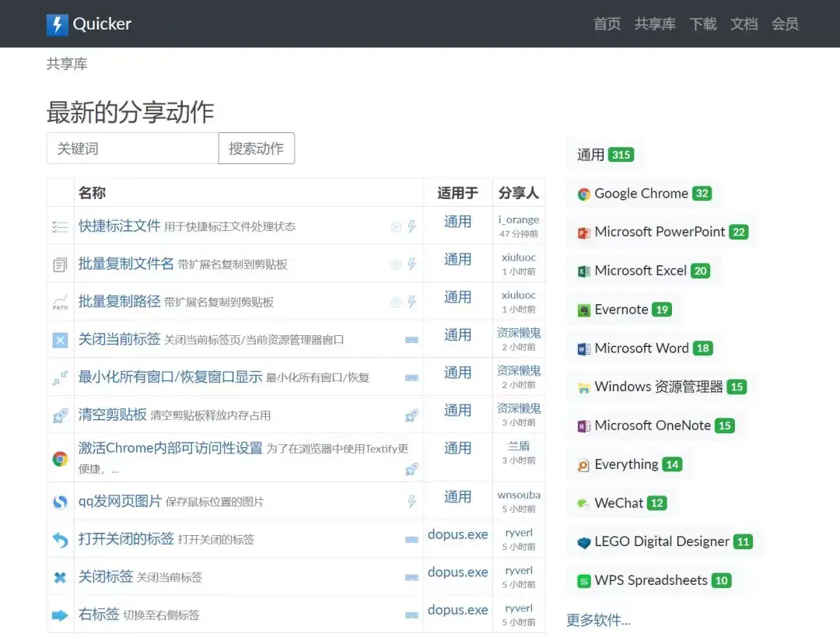
Task: Click the checklist icon beside 快捷标注文件
Action: [60, 226]
